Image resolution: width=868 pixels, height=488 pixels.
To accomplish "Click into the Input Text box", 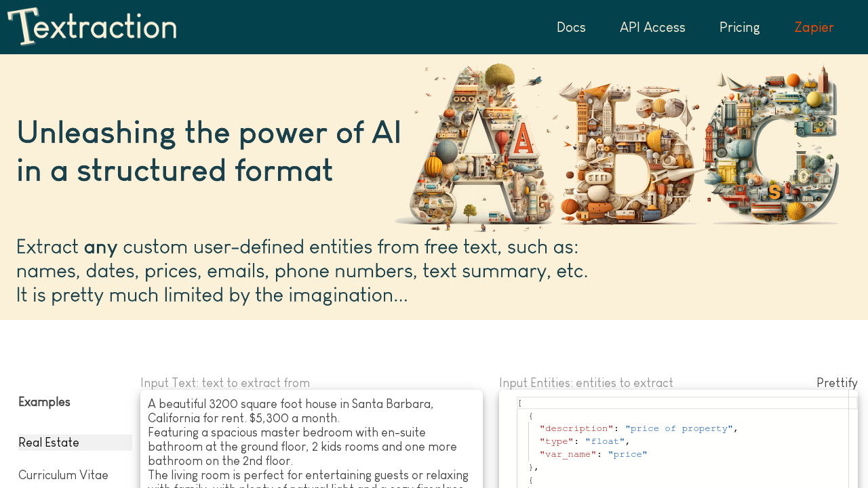I will tap(311, 441).
